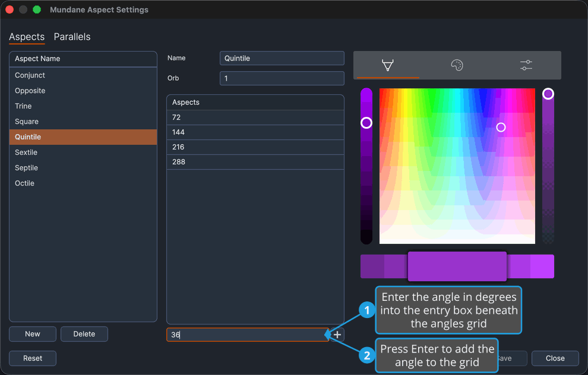Click the Name field containing Quintile
Viewport: 588px width, 375px height.
[x=282, y=58]
